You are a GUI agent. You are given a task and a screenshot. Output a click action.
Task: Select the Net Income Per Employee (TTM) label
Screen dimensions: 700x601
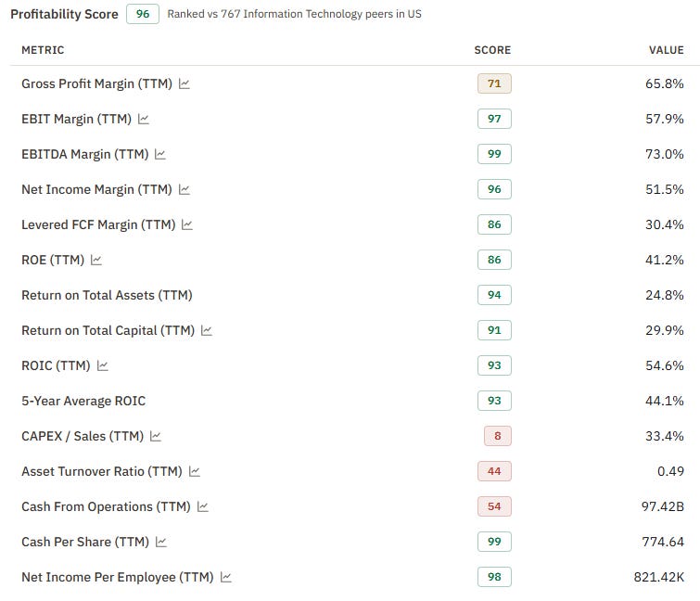[118, 577]
